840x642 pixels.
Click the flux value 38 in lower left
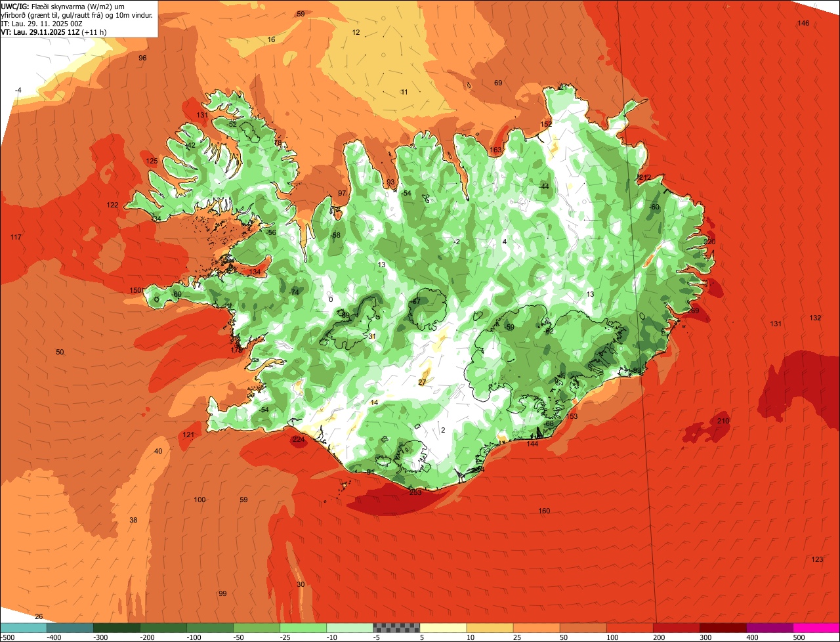point(133,520)
